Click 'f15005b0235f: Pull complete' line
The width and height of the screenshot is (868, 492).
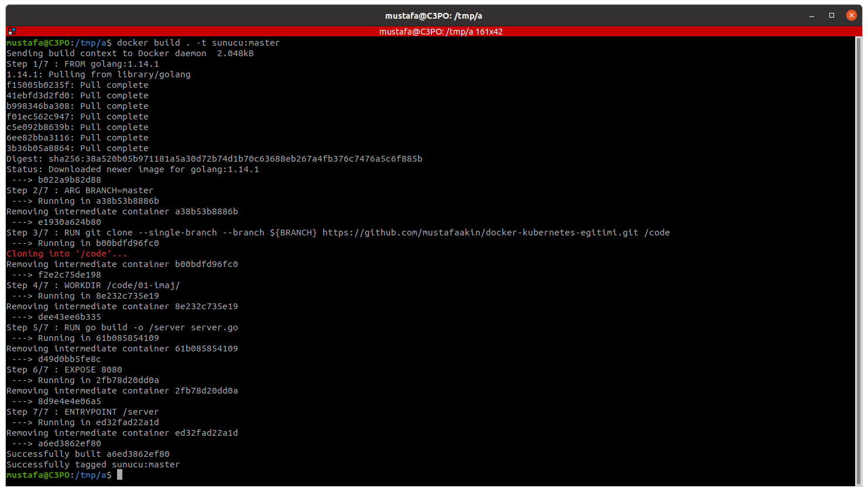pyautogui.click(x=77, y=85)
